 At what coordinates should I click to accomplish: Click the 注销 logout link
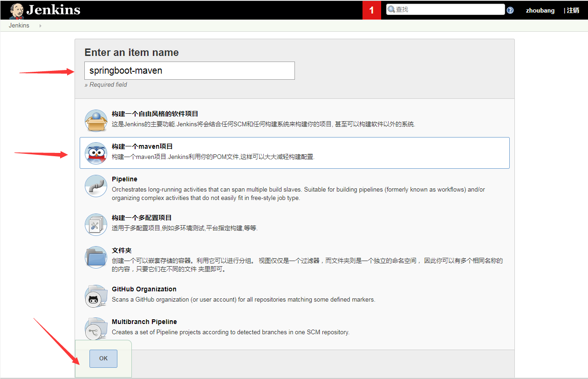pos(573,10)
